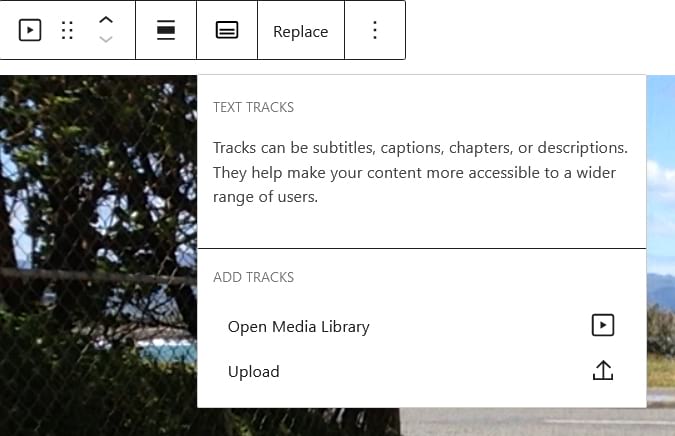Viewport: 675px width, 436px height.
Task: Click the greyed-out move down chevron
Action: pos(105,40)
